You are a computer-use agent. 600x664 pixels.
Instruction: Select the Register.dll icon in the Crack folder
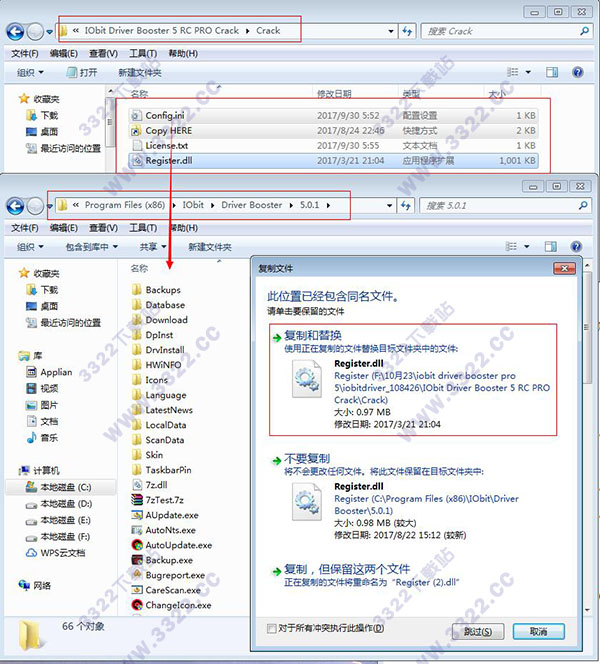(x=136, y=160)
